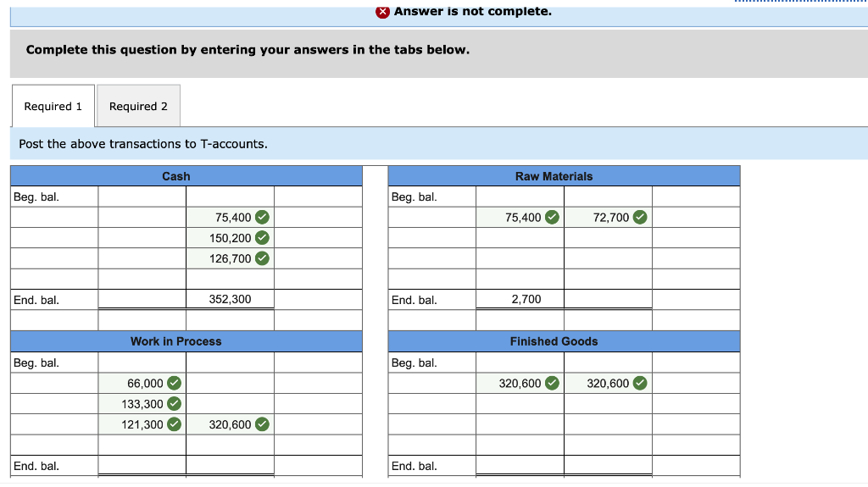This screenshot has width=868, height=487.
Task: Click check mark beside Work in Process 121,300
Action: point(175,424)
